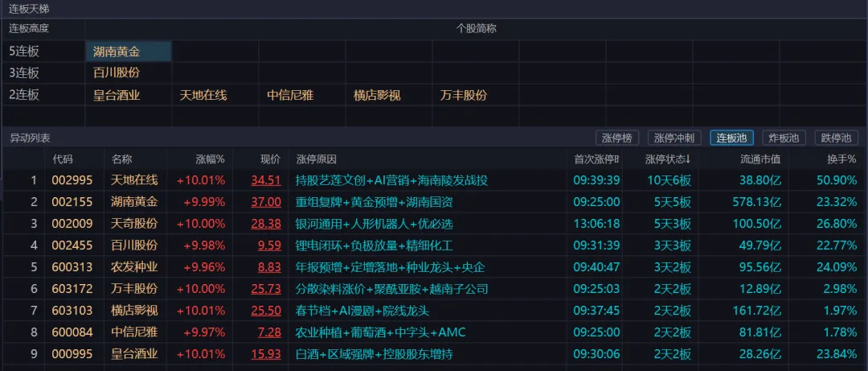Select 中信尼雅 in the 2连板 ladder row

tap(290, 95)
